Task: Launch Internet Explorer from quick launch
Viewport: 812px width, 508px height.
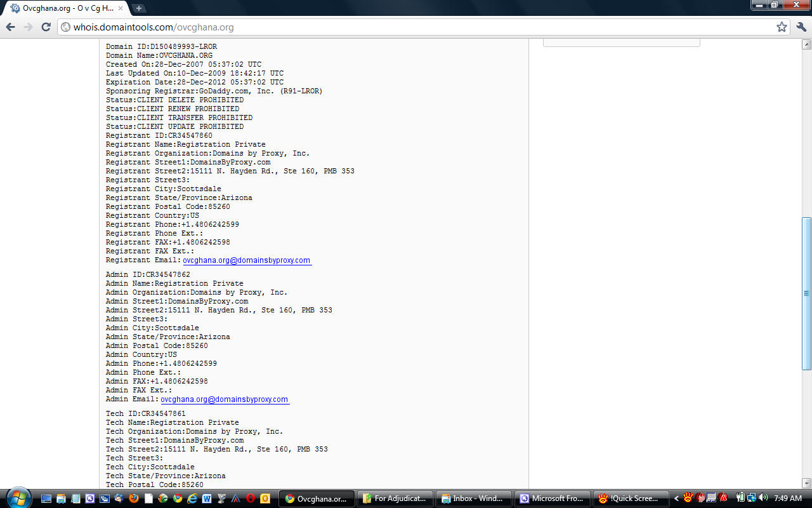Action: pyautogui.click(x=192, y=498)
